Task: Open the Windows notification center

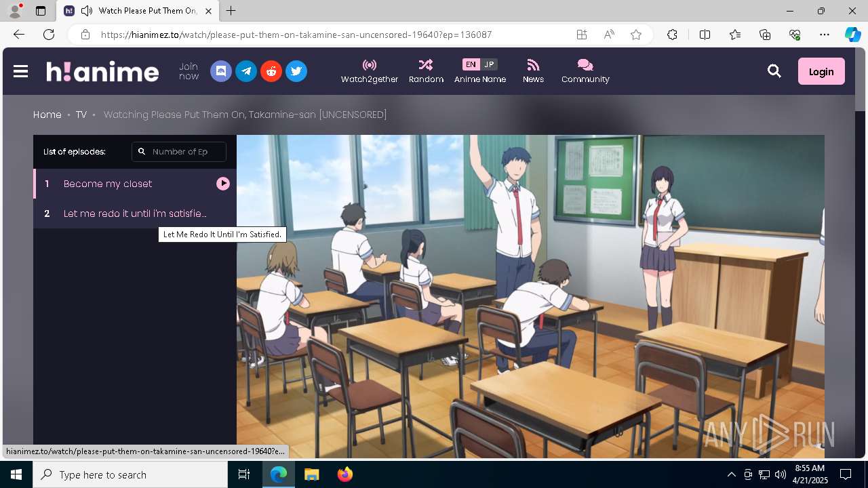Action: point(846,474)
